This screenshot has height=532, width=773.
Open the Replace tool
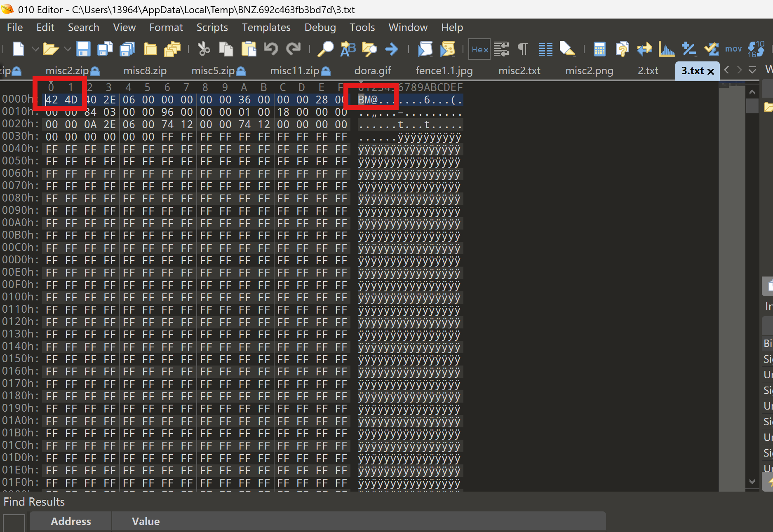click(348, 49)
